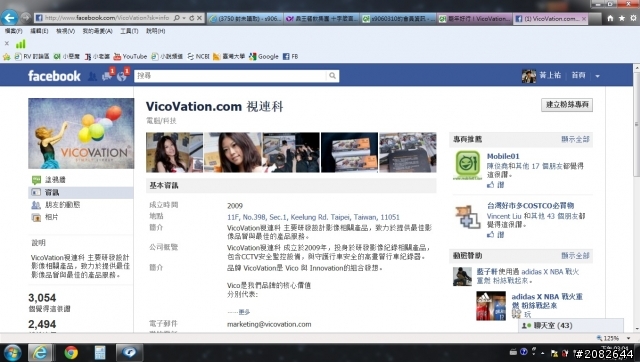Open Internet Explorer from the taskbar

40,352
